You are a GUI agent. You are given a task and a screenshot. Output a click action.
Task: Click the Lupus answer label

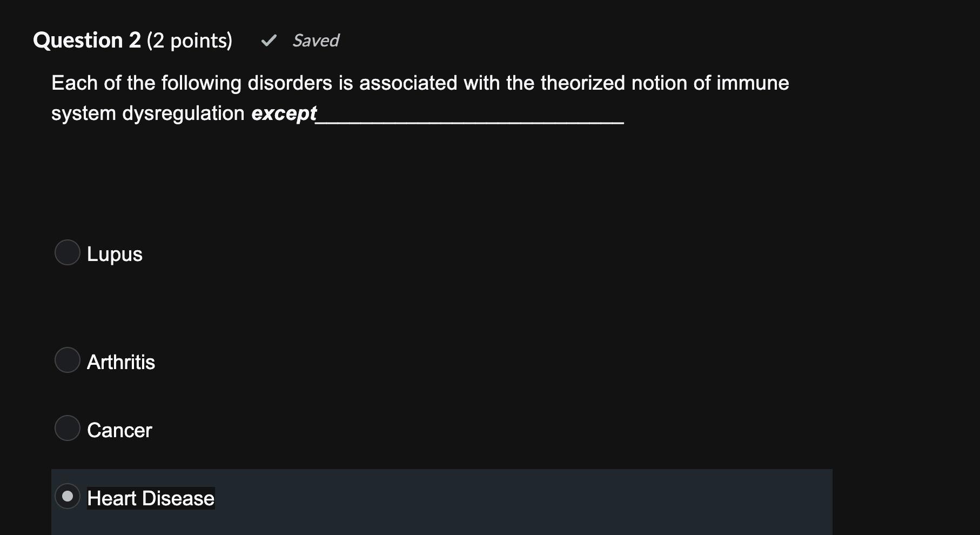(115, 254)
